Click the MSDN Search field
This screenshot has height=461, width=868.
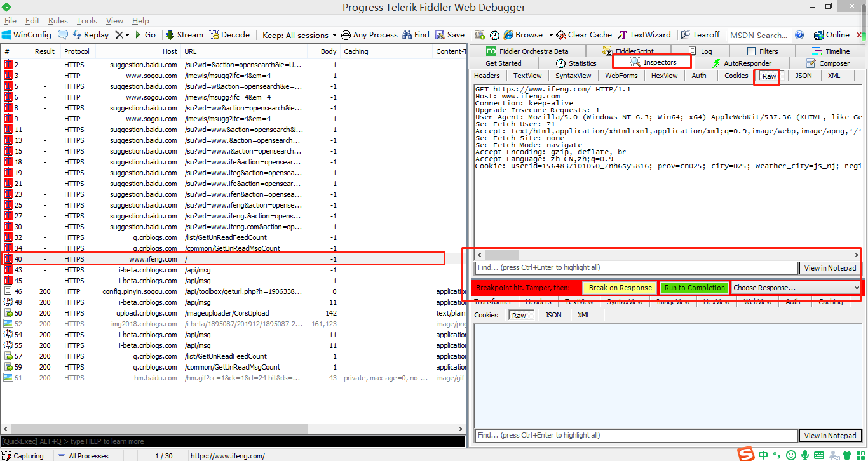760,35
